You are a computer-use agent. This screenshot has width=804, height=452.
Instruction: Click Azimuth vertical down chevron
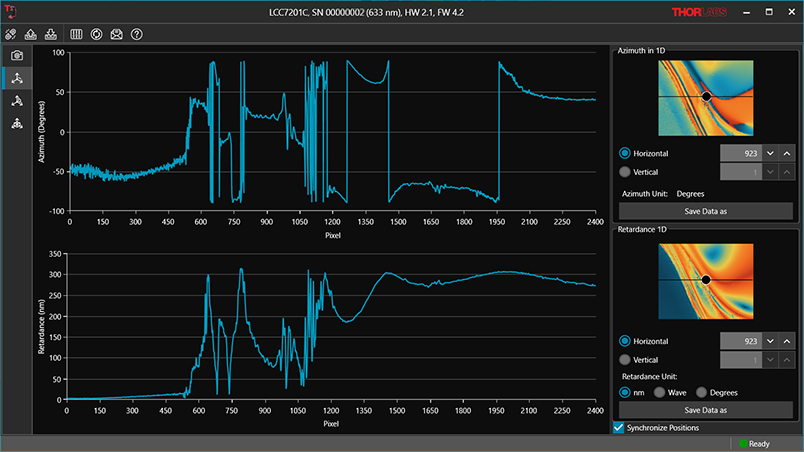770,172
